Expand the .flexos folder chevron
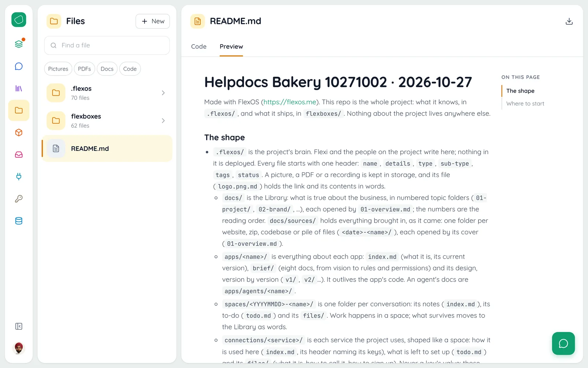 [x=163, y=93]
